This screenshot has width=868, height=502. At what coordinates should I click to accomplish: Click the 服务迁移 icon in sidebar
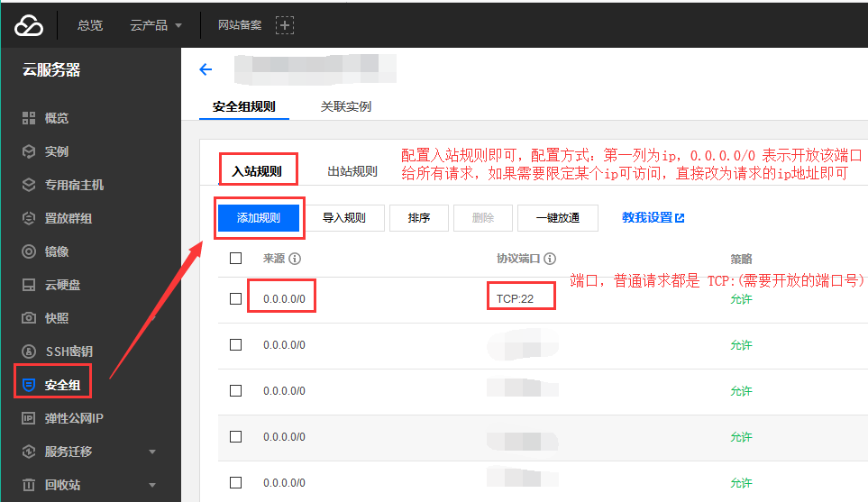(x=29, y=452)
